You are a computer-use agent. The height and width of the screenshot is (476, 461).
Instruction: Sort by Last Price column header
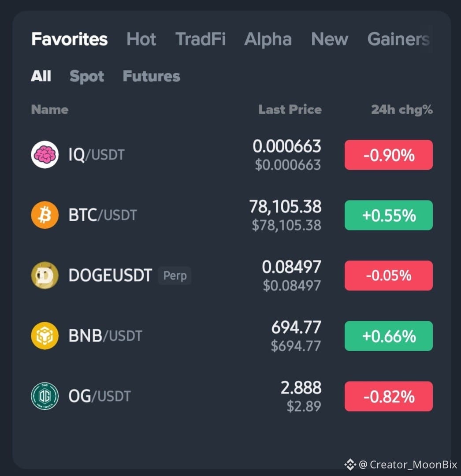290,110
